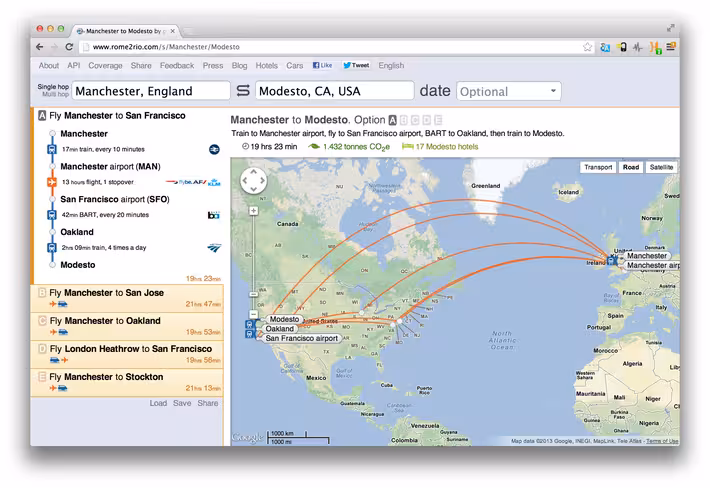Select option B badge in the map header

404,120
